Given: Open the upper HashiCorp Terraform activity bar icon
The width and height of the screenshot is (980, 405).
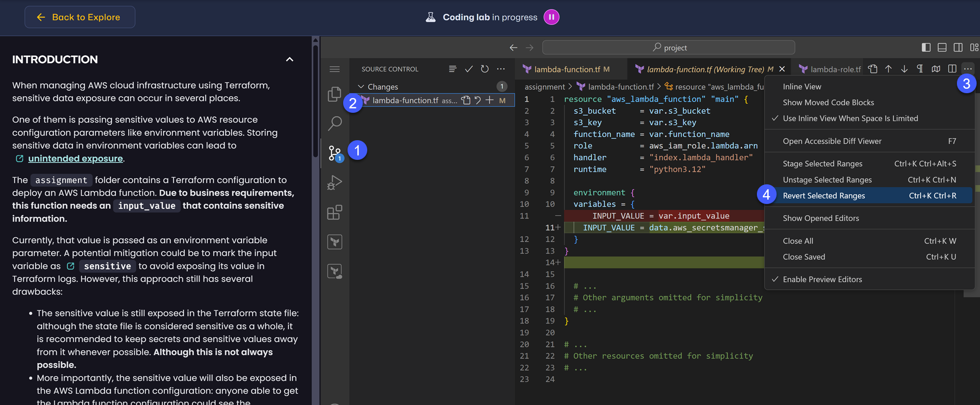Looking at the screenshot, I should pyautogui.click(x=335, y=242).
